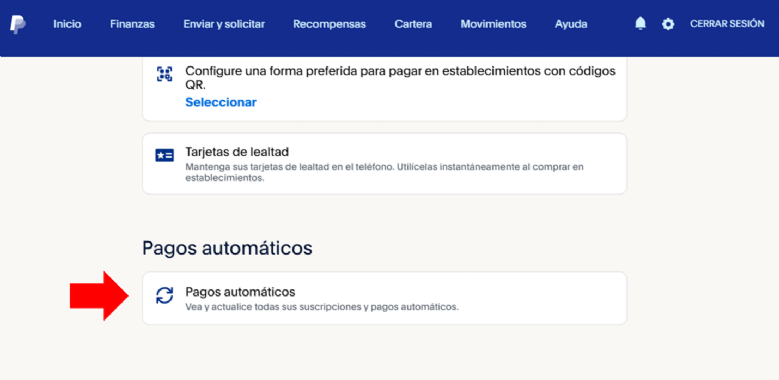This screenshot has width=779, height=380.
Task: Open settings via the gear icon
Action: pyautogui.click(x=668, y=24)
